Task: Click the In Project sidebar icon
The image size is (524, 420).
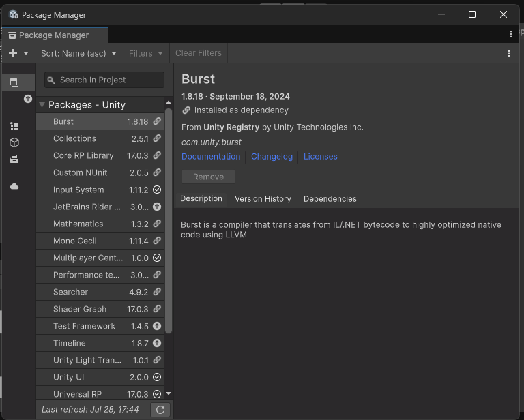Action: click(14, 82)
